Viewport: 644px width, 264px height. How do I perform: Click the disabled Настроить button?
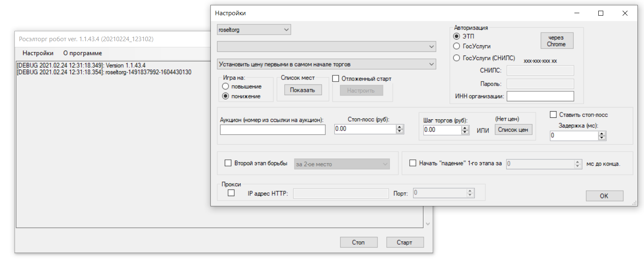[x=362, y=91]
